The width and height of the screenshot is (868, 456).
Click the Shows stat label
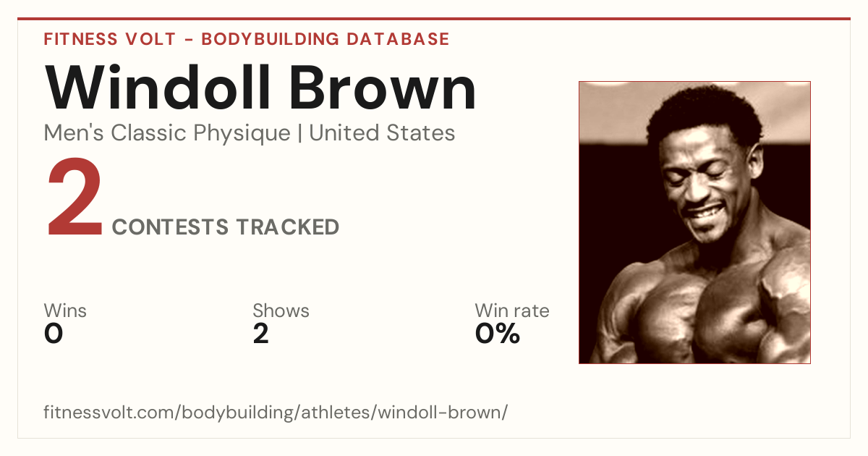281,311
